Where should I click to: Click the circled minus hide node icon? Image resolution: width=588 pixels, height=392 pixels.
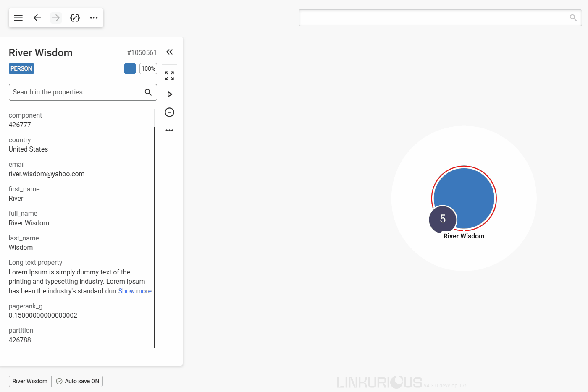[169, 112]
